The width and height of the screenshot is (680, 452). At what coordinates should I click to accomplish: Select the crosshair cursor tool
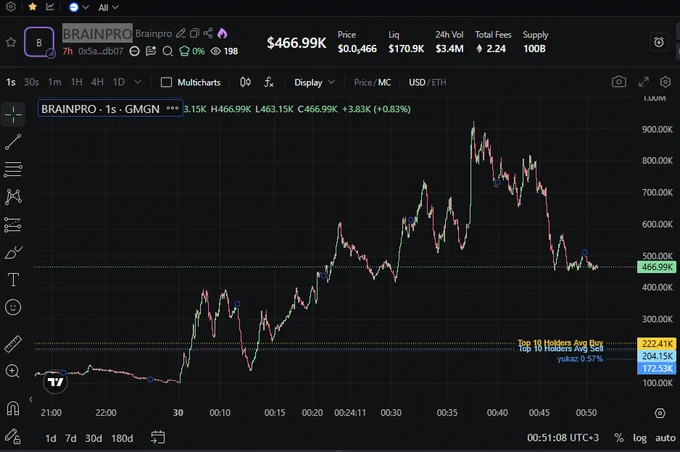(x=13, y=115)
